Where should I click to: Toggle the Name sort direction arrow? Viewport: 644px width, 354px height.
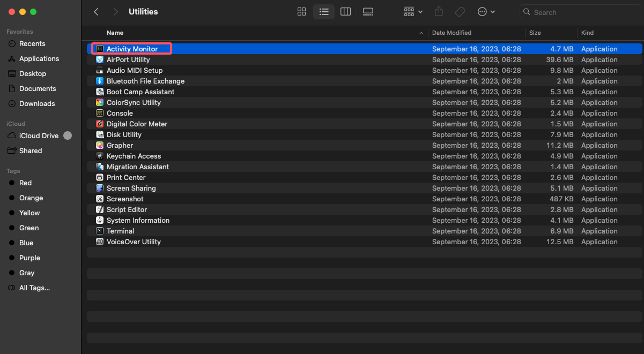[421, 33]
